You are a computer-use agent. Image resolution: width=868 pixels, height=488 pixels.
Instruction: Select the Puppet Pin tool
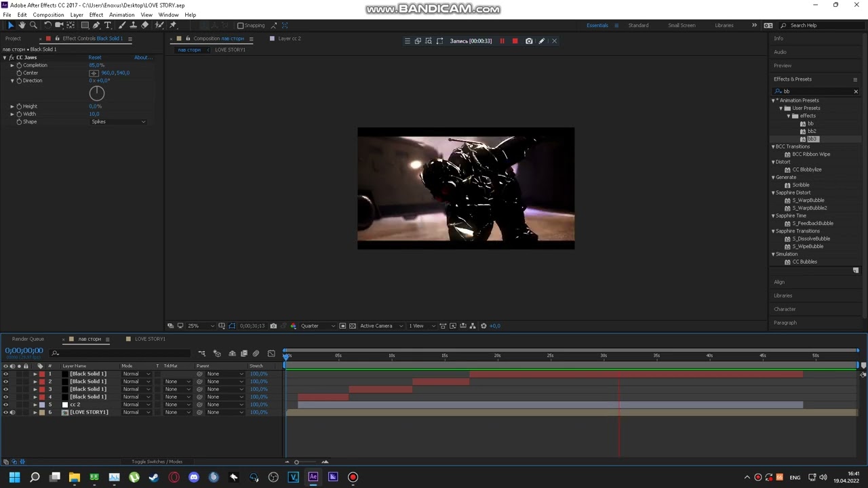pyautogui.click(x=173, y=25)
